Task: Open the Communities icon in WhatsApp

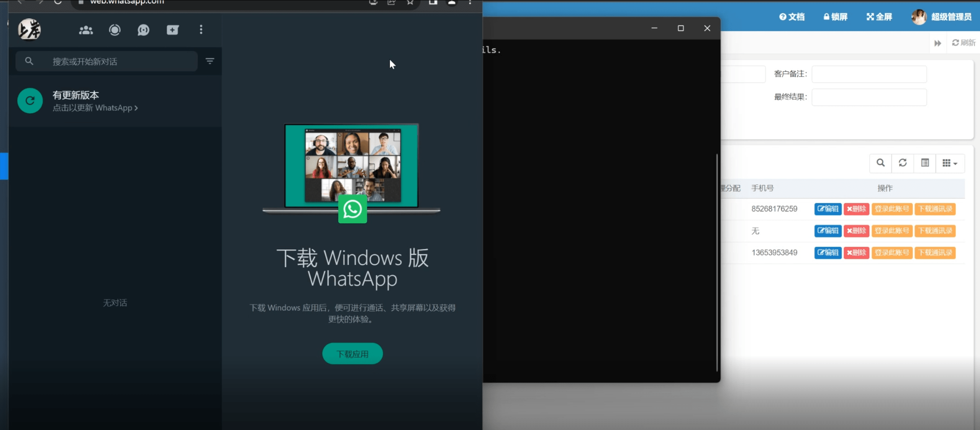Action: pos(86,30)
